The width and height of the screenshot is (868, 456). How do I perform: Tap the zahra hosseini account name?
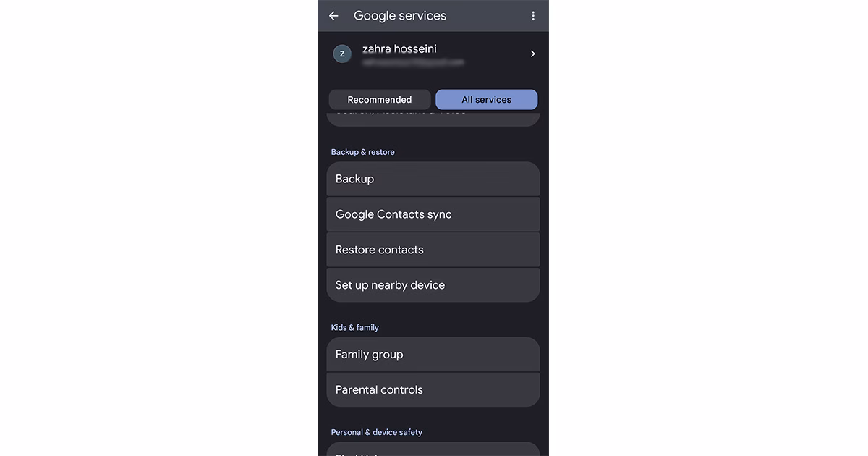pyautogui.click(x=399, y=48)
